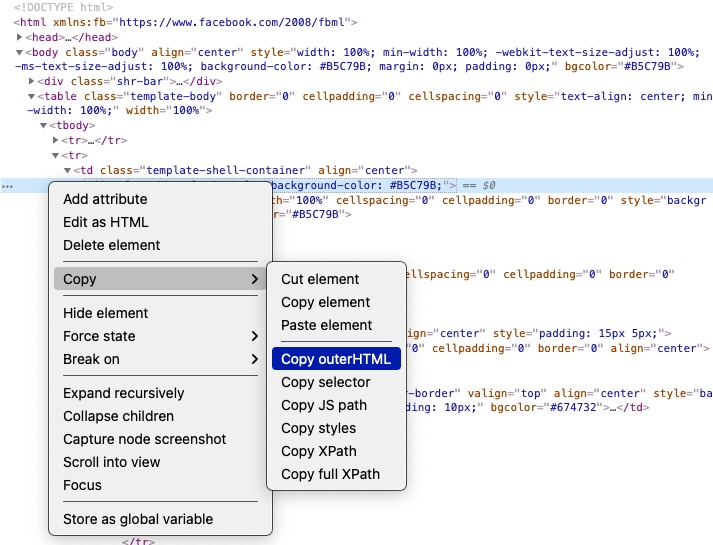This screenshot has height=545, width=713.
Task: Collapse the body element tree node
Action: tap(20, 52)
